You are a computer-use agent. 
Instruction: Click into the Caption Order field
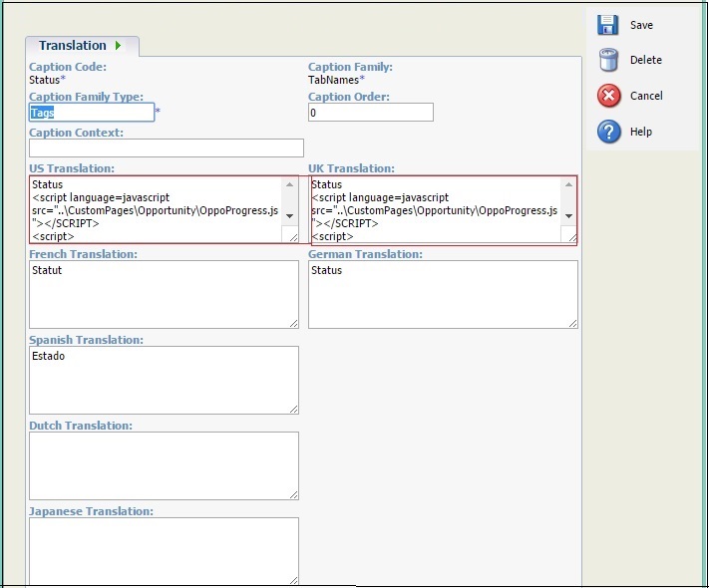(x=371, y=113)
